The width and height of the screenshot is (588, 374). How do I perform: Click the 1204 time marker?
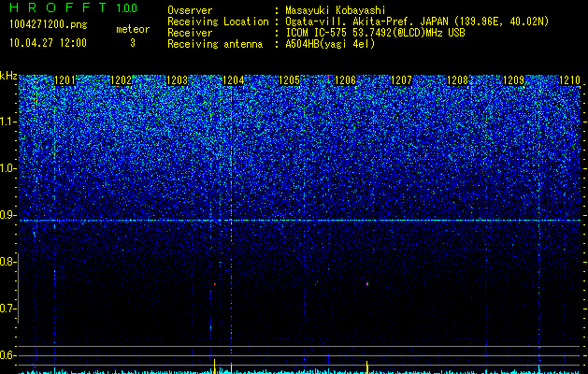point(234,80)
